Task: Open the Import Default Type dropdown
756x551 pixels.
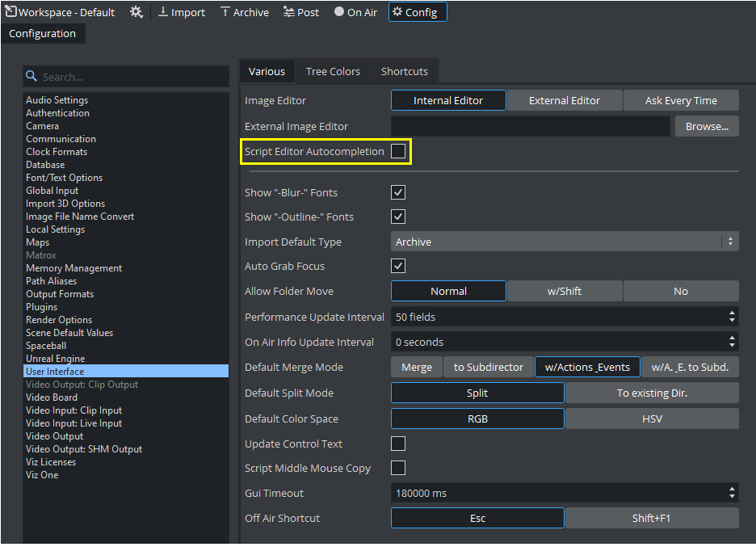Action: [x=564, y=242]
